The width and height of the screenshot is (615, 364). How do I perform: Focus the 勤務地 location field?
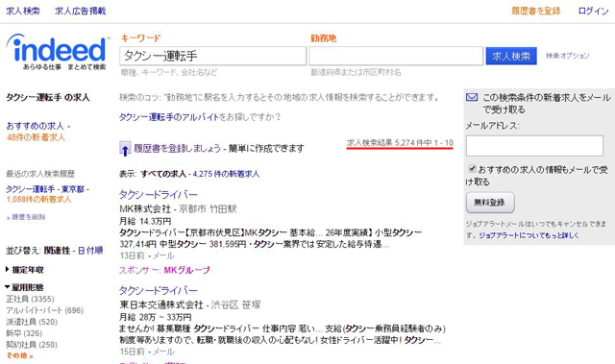[x=396, y=56]
